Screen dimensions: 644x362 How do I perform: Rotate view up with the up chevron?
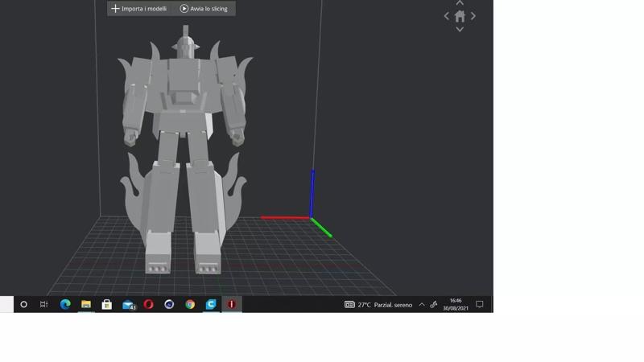click(460, 3)
